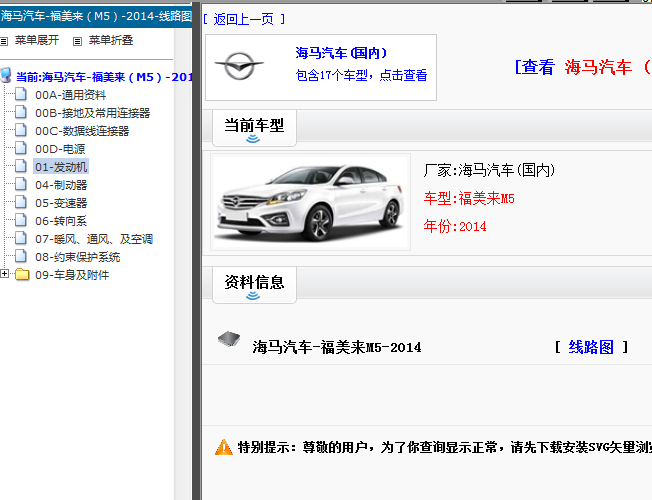Click the red 年份:2014 text
This screenshot has height=500, width=652.
(x=455, y=226)
